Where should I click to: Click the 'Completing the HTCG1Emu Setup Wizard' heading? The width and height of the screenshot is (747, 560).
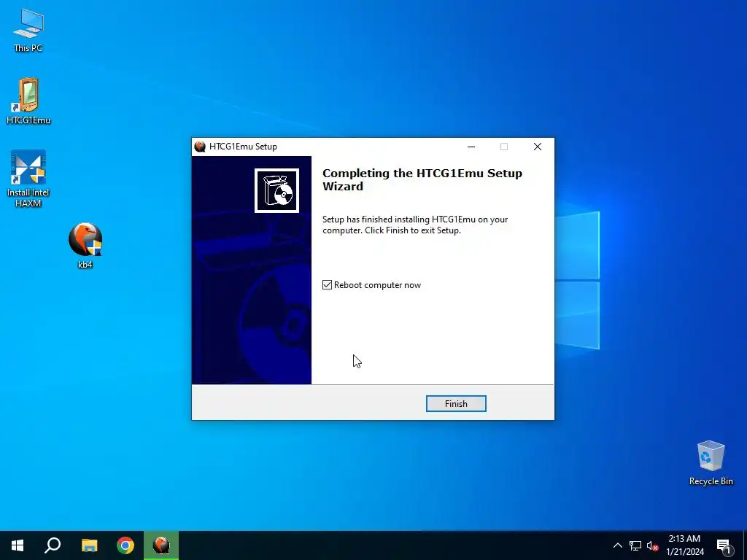pyautogui.click(x=422, y=179)
